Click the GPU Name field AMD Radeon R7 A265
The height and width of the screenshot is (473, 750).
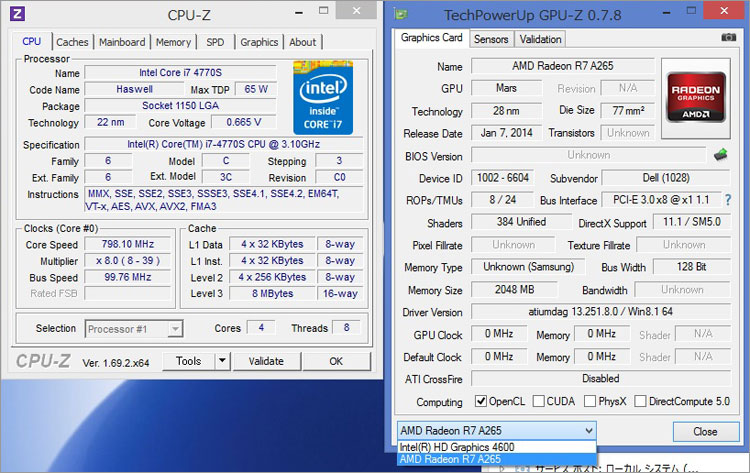coord(562,66)
